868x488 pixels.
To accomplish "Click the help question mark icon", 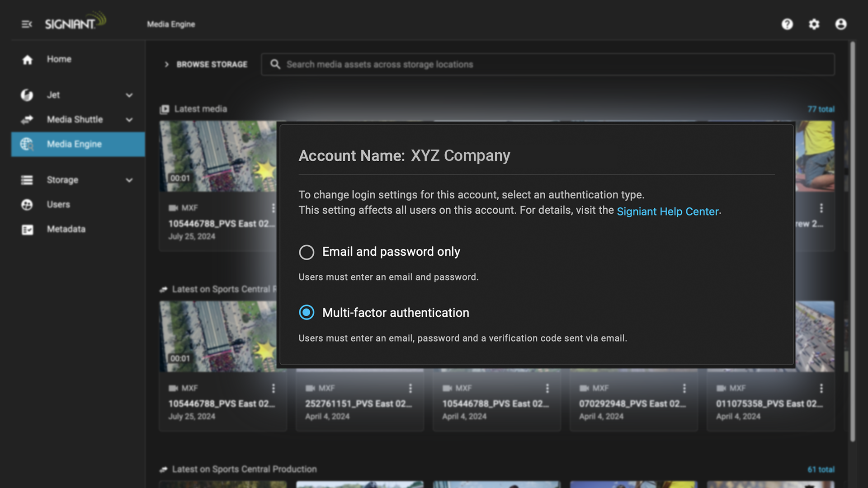I will 787,24.
